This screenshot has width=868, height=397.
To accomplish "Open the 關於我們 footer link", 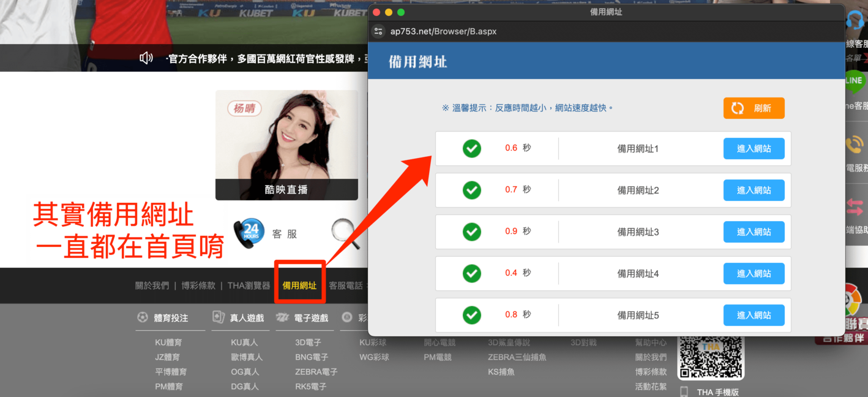I will pos(152,285).
